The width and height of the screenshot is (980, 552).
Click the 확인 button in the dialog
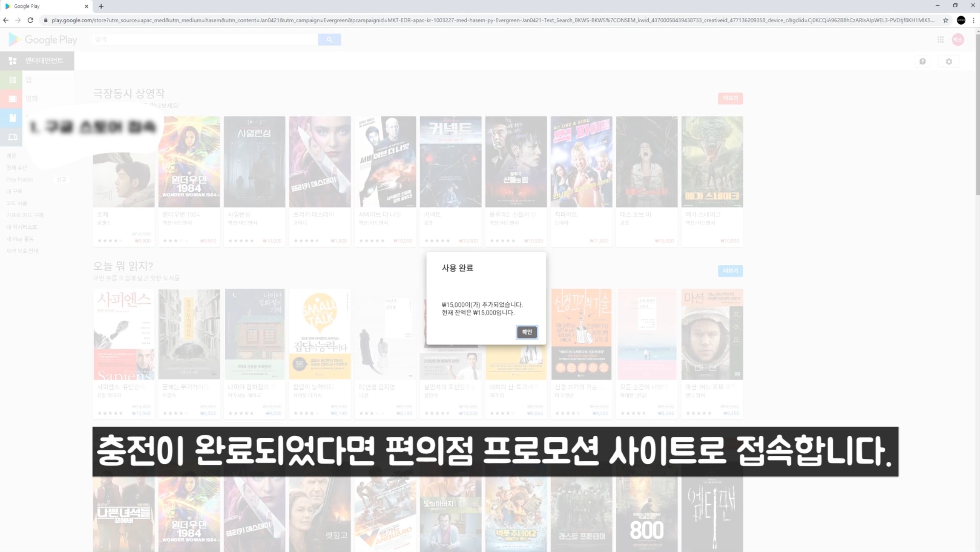click(x=527, y=332)
